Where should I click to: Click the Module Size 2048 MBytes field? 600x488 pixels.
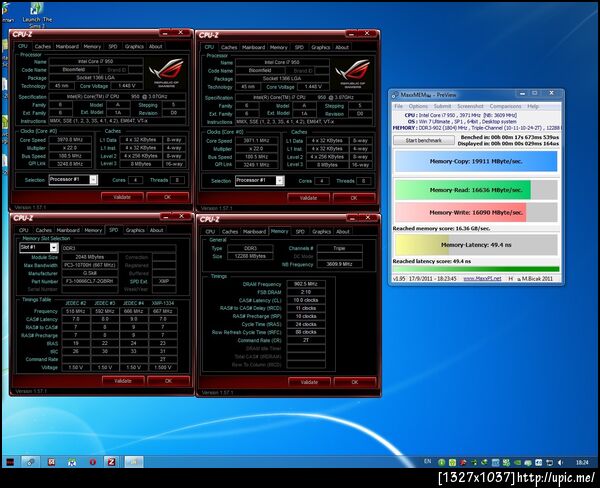[90, 257]
